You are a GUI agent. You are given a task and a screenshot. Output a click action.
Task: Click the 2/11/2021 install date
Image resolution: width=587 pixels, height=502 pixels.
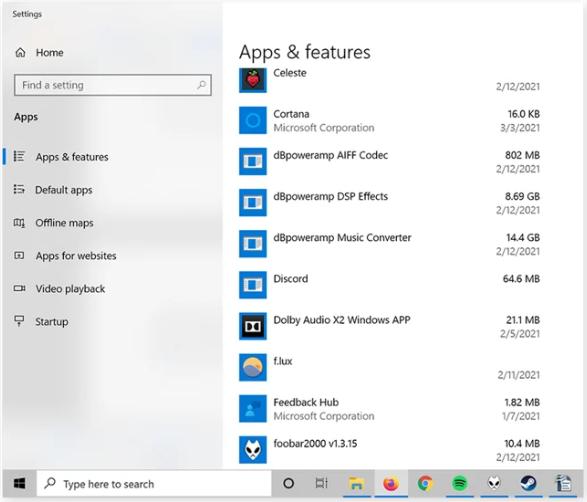click(518, 375)
